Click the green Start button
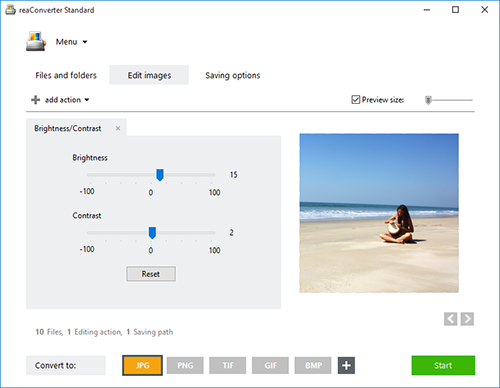The image size is (500, 388). click(443, 365)
